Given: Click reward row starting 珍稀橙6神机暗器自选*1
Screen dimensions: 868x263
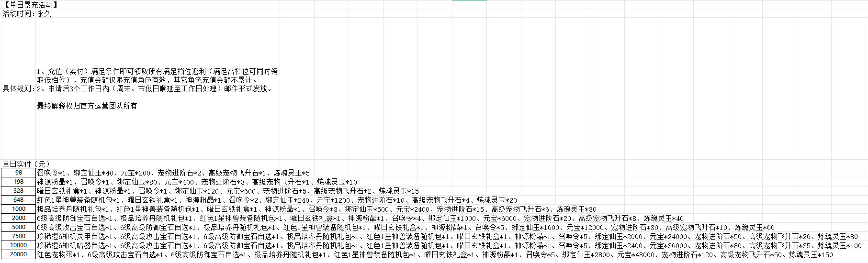Looking at the screenshot, I should [x=449, y=245].
